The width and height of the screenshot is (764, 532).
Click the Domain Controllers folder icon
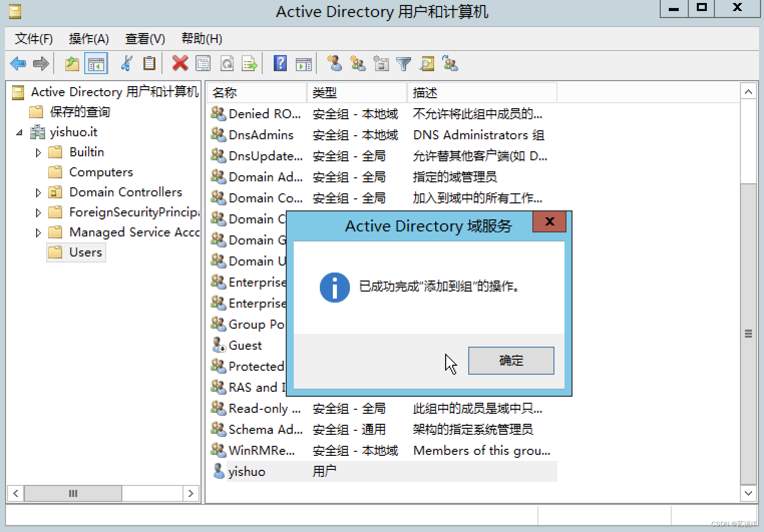[55, 192]
